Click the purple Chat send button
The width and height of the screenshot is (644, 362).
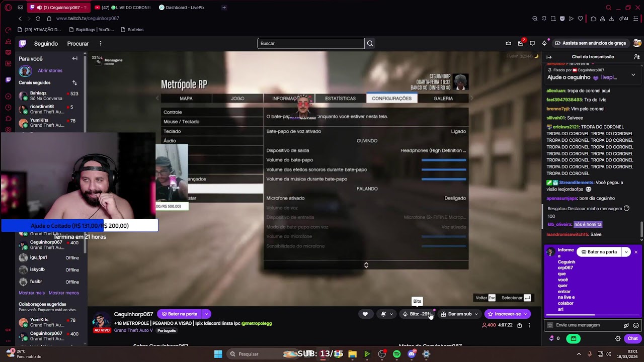[x=632, y=338]
